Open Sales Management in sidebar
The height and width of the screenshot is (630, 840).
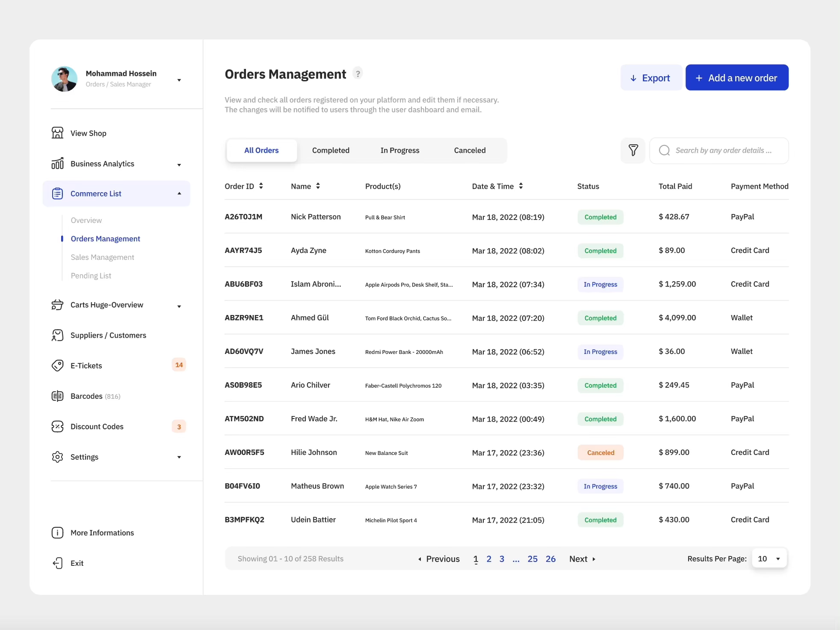point(102,257)
